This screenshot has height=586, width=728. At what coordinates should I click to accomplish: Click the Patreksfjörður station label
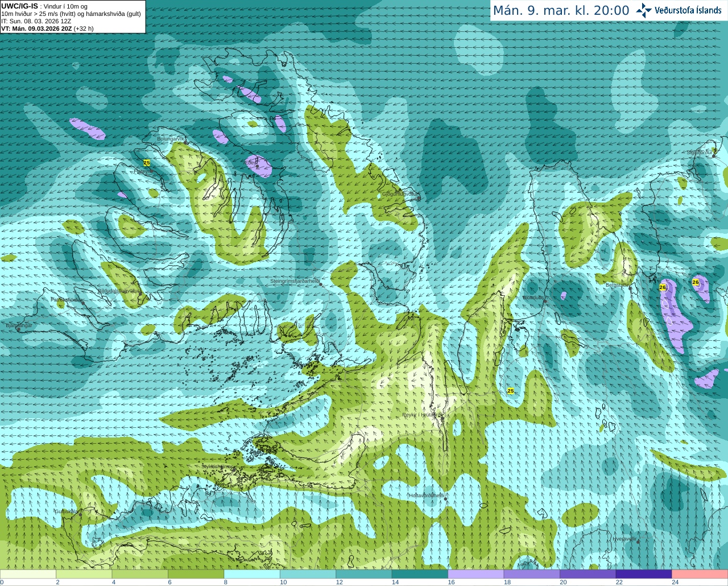coord(67,299)
